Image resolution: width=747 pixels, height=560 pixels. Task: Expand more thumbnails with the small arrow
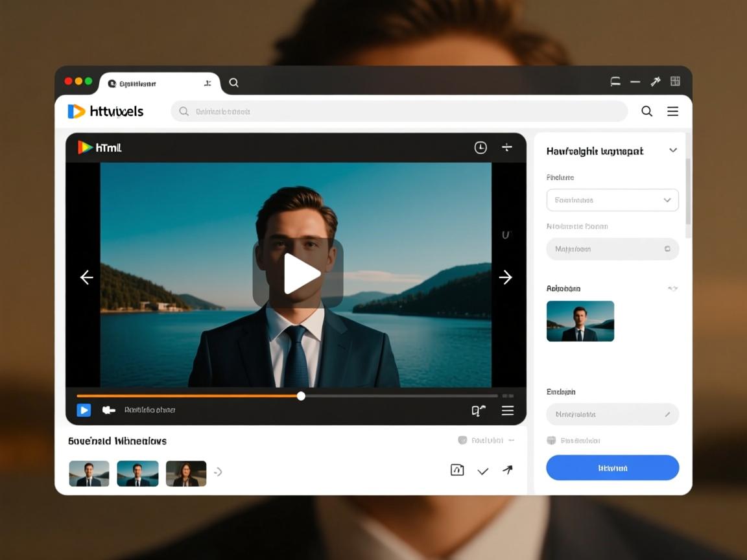coord(219,472)
